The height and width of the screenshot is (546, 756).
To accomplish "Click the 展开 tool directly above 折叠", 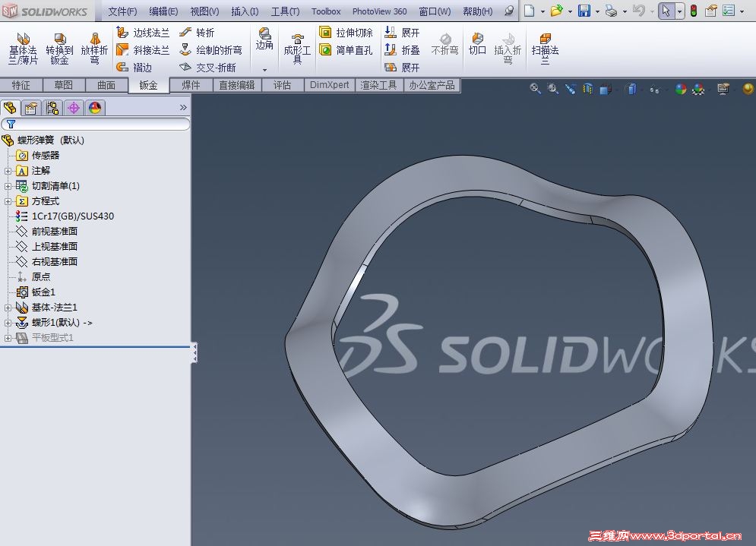I will click(402, 33).
